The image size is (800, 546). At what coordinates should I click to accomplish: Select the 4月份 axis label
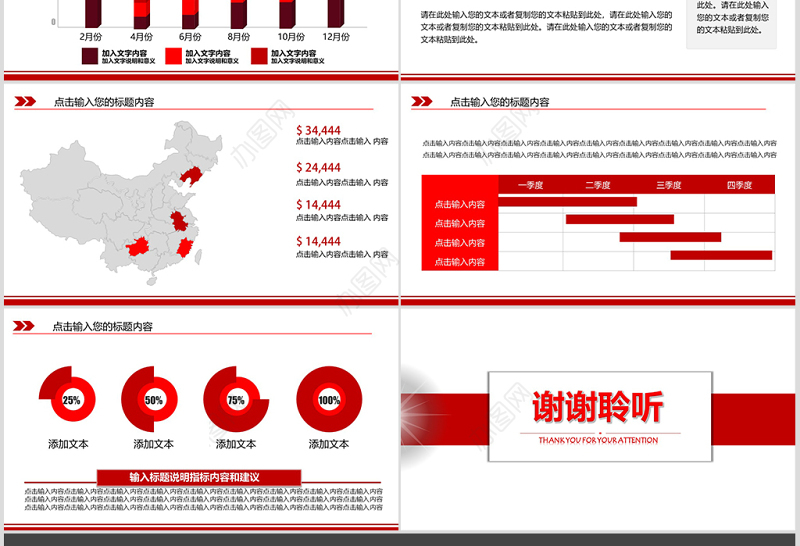pos(141,37)
